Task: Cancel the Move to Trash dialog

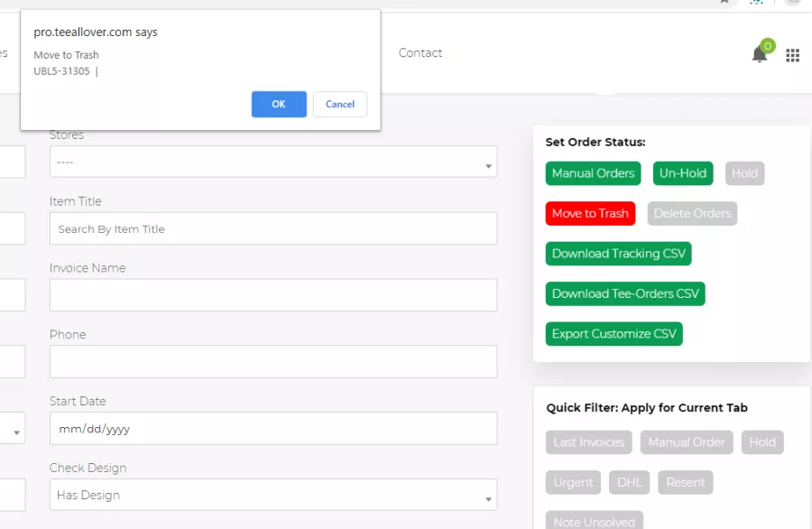Action: (340, 104)
